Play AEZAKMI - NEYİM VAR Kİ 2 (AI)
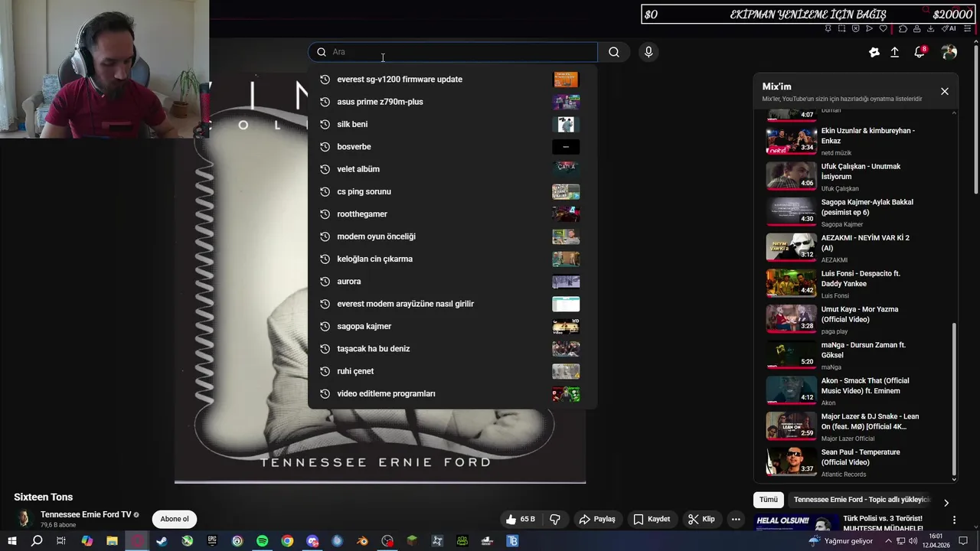This screenshot has width=980, height=551. point(856,248)
